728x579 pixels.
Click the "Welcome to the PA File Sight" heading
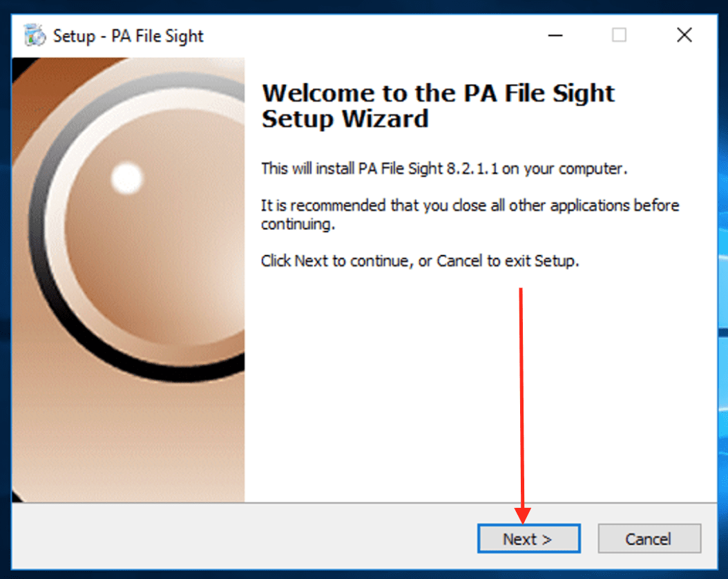point(438,93)
